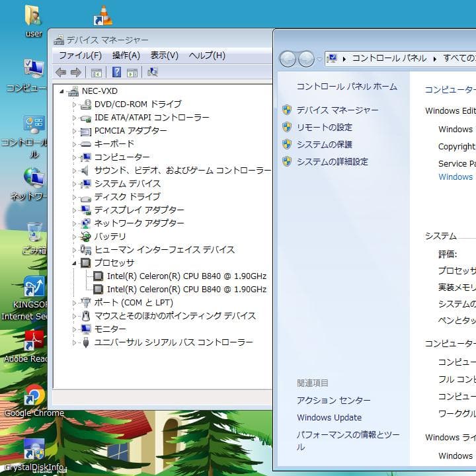Select the ディスク ドライブ icon

pos(85,198)
